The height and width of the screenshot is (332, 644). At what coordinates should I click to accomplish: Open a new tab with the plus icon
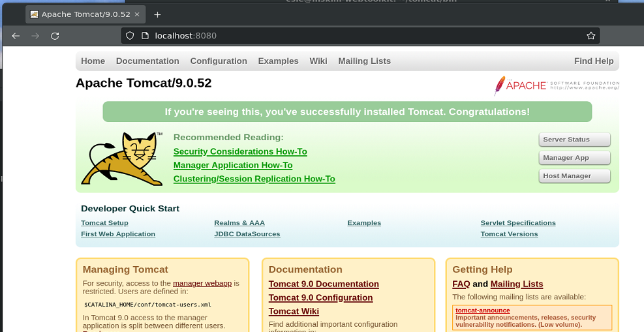pos(157,15)
